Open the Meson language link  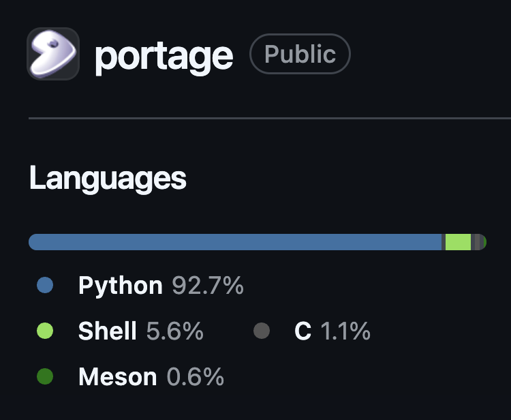[x=117, y=376]
